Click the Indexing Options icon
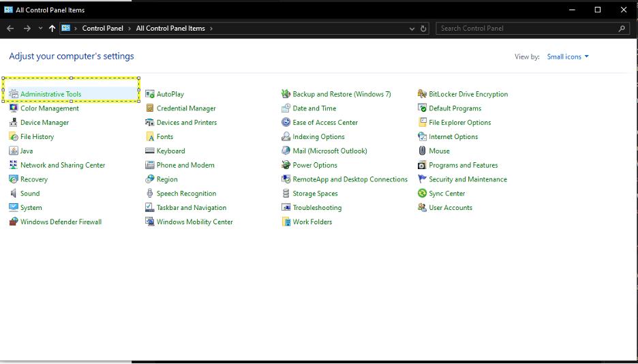Viewport: 638px width, 364px height. click(x=286, y=136)
